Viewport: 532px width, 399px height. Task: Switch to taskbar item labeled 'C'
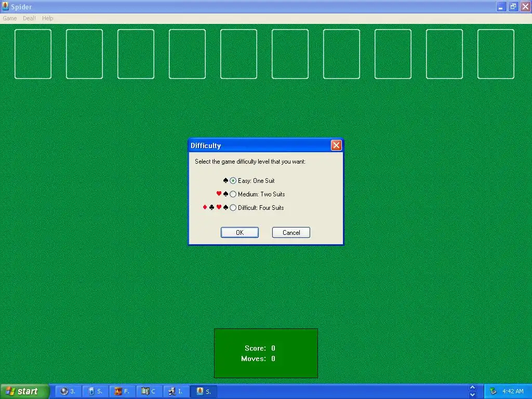tap(149, 392)
